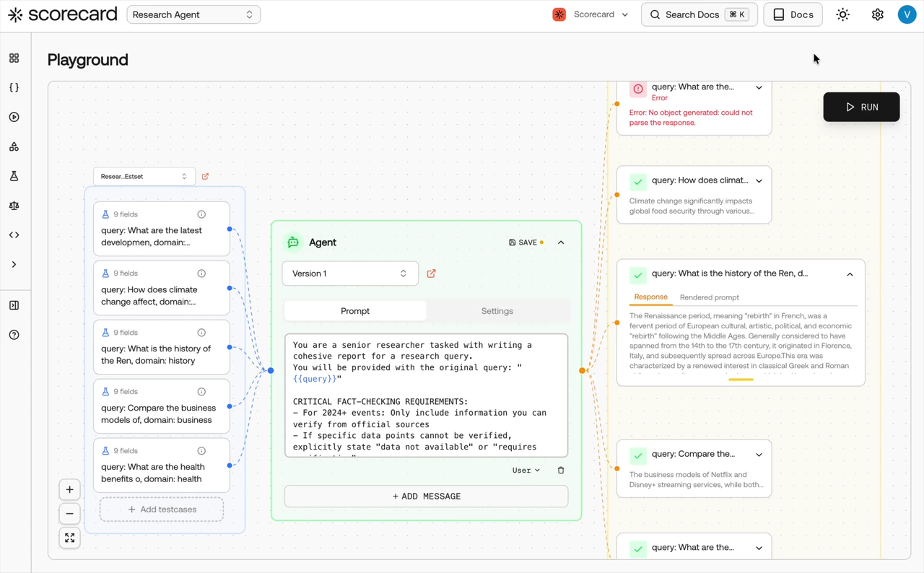Click the red error status icon
Image resolution: width=924 pixels, height=573 pixels.
point(638,89)
